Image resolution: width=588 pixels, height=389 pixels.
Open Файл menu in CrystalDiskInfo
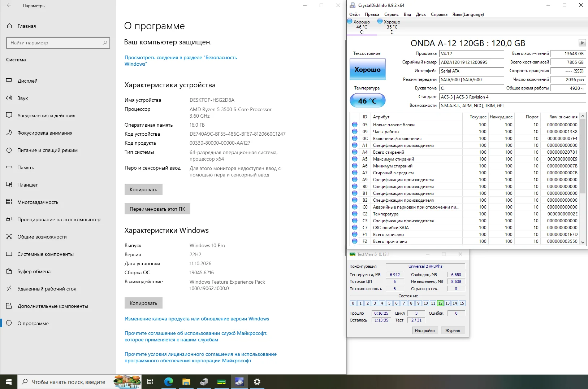coord(354,14)
